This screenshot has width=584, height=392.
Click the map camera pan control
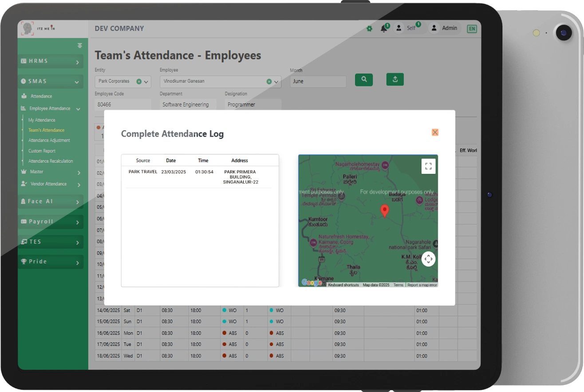click(428, 259)
